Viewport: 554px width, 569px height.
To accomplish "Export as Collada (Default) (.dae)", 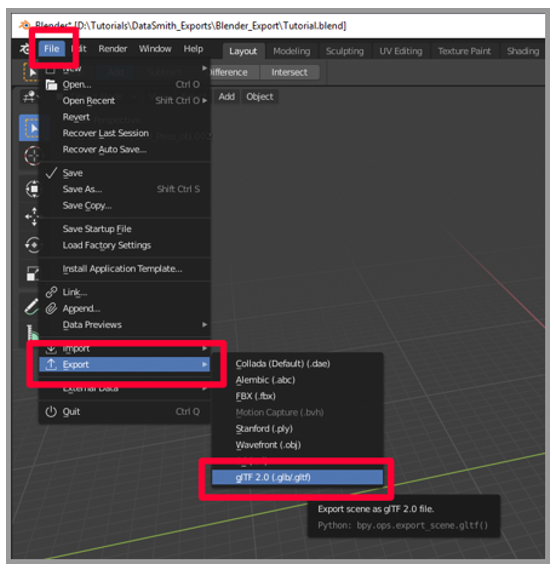I will pyautogui.click(x=297, y=364).
